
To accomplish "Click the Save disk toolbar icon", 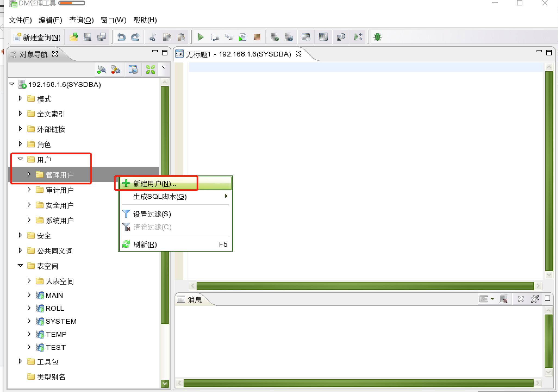I will click(x=88, y=37).
